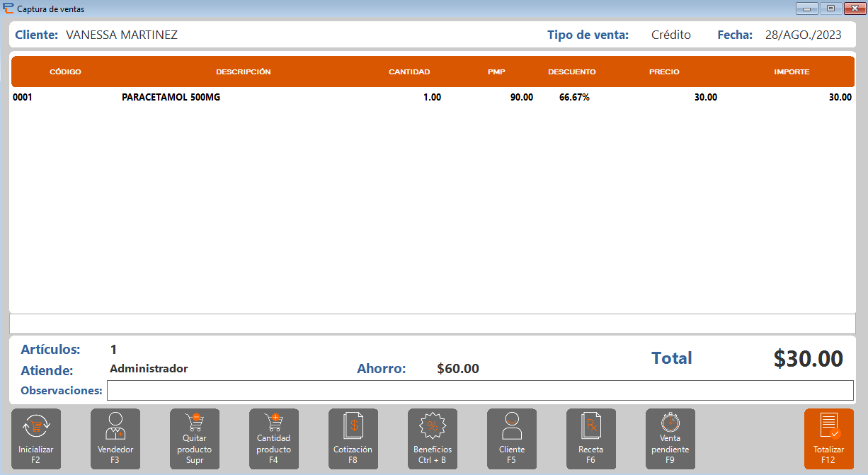This screenshot has width=868, height=475.
Task: Click Cantidad producto F4 button
Action: point(274,439)
